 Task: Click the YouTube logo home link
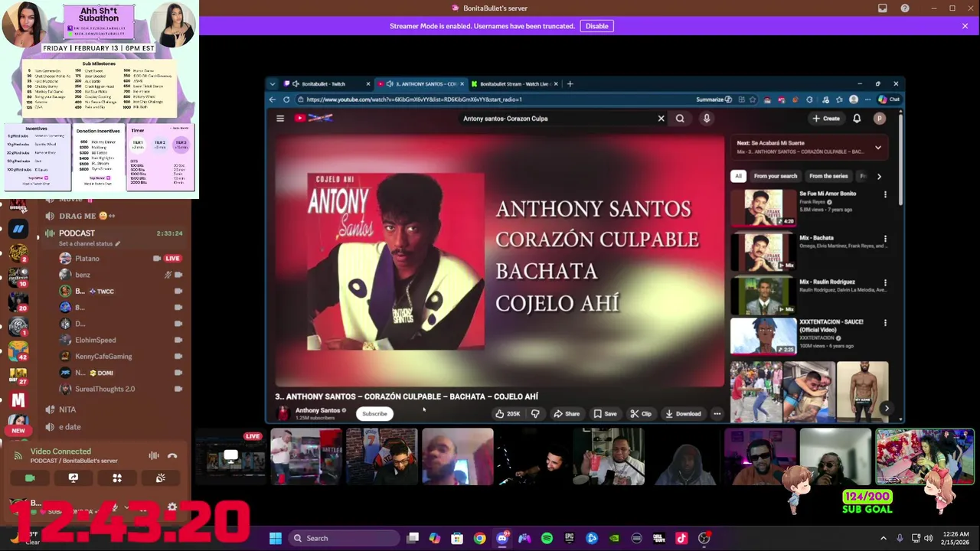click(315, 119)
